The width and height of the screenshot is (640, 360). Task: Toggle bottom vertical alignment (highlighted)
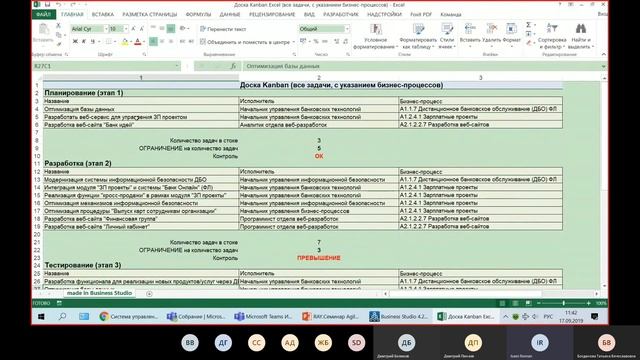(171, 28)
